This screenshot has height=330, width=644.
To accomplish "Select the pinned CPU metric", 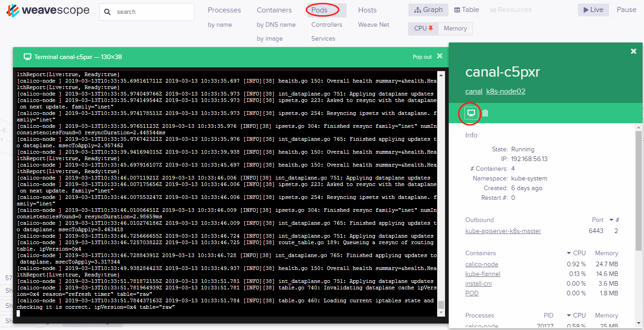I will pyautogui.click(x=423, y=29).
